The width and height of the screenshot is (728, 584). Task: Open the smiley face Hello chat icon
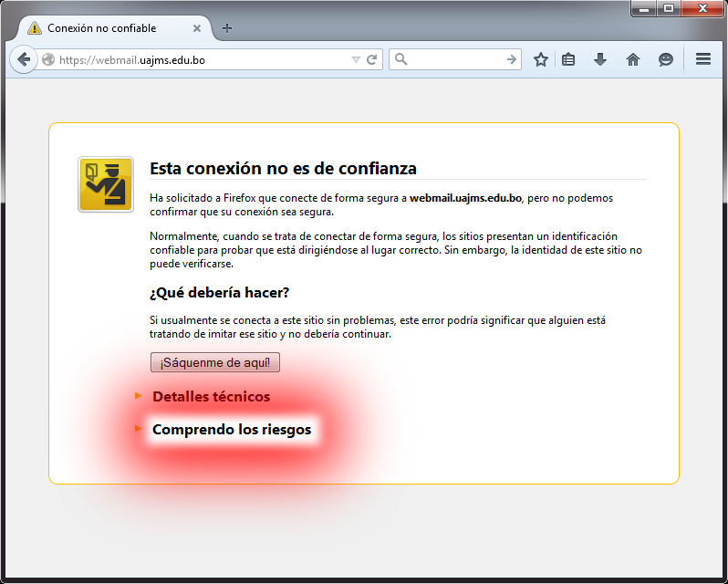666,59
